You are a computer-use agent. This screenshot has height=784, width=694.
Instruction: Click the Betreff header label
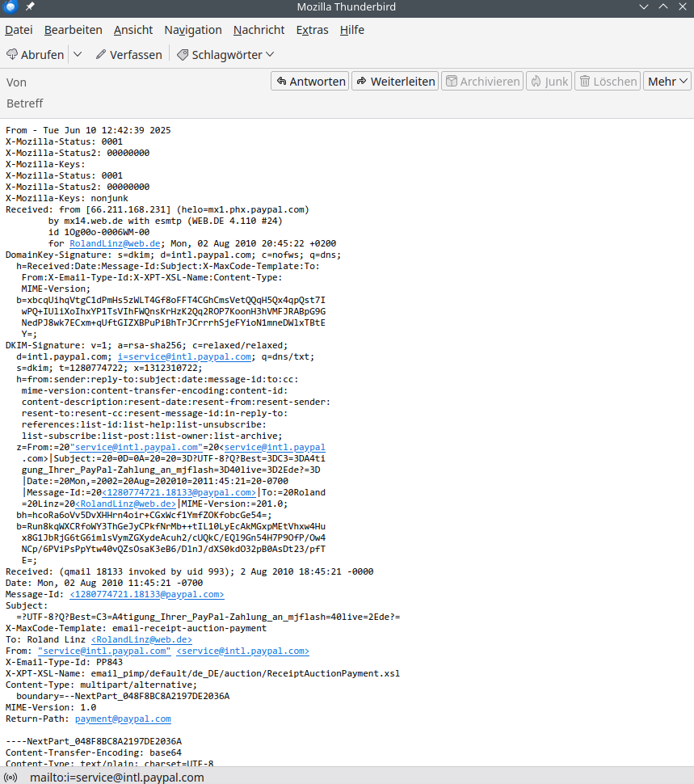24,103
